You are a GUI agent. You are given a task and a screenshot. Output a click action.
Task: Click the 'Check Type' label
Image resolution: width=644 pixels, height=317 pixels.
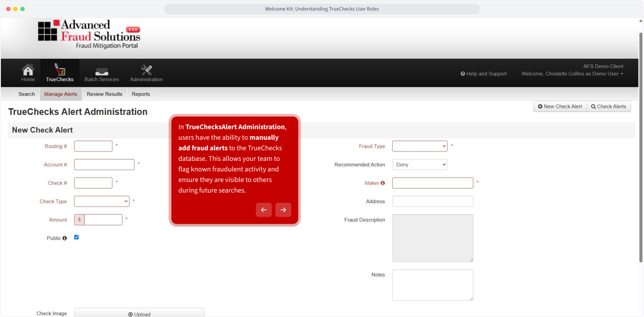pos(53,201)
